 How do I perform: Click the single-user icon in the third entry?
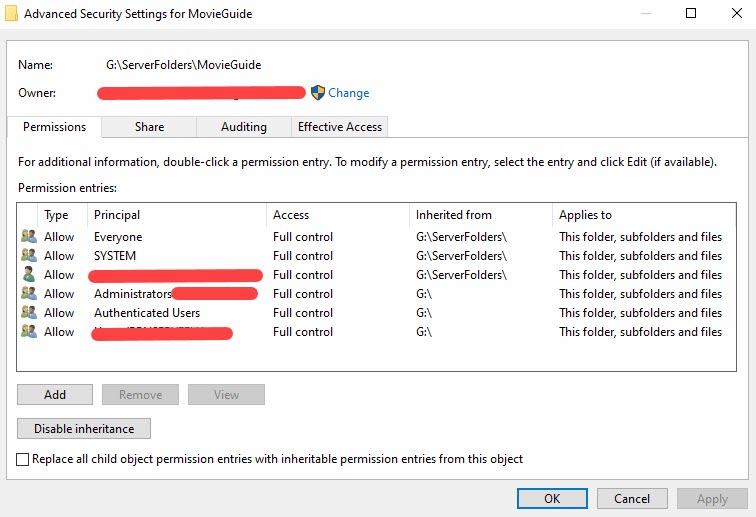click(28, 275)
